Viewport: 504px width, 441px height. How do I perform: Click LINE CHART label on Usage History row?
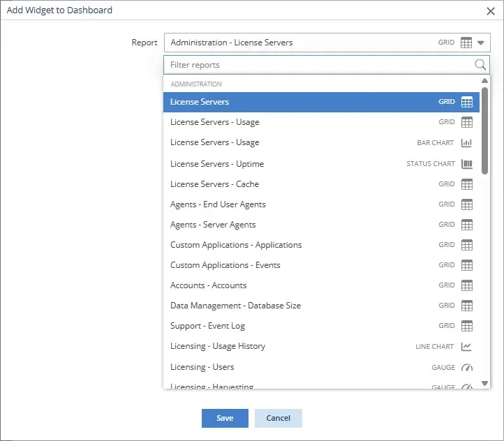[435, 347]
